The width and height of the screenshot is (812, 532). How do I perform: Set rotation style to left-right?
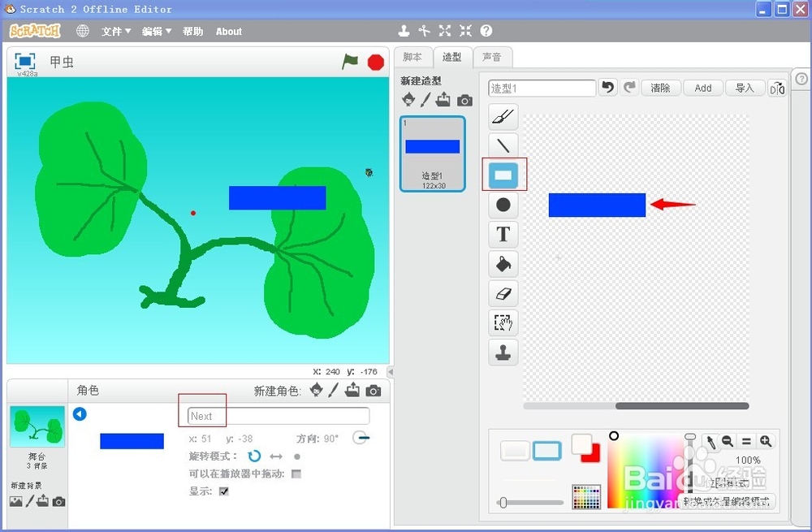point(276,456)
